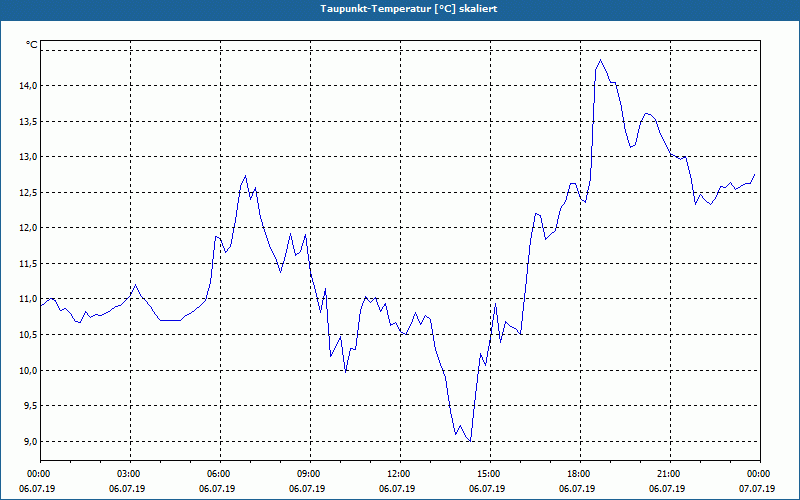Click the title 'Taupunkt-Temperatur [°C] skaliert'
Image resolution: width=800 pixels, height=500 pixels.
(409, 9)
